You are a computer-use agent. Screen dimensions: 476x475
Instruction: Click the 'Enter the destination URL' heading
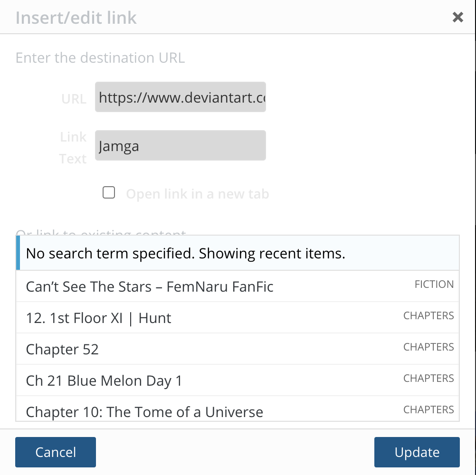tap(100, 58)
